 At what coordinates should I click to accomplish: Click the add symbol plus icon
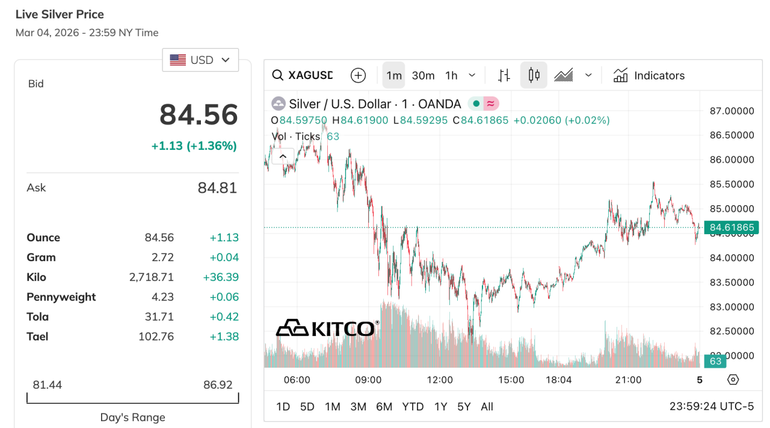[x=358, y=75]
